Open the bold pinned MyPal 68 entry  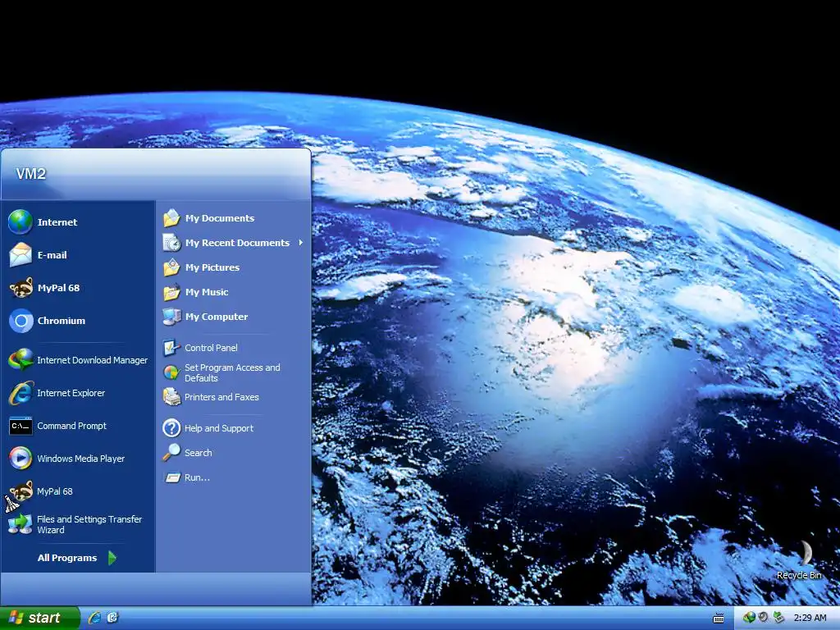click(x=78, y=288)
